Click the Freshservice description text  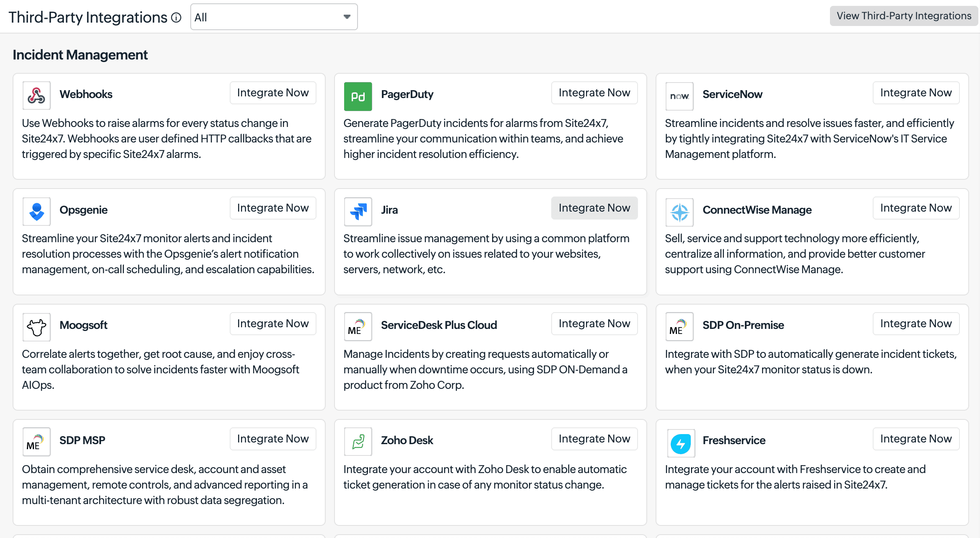tap(795, 477)
